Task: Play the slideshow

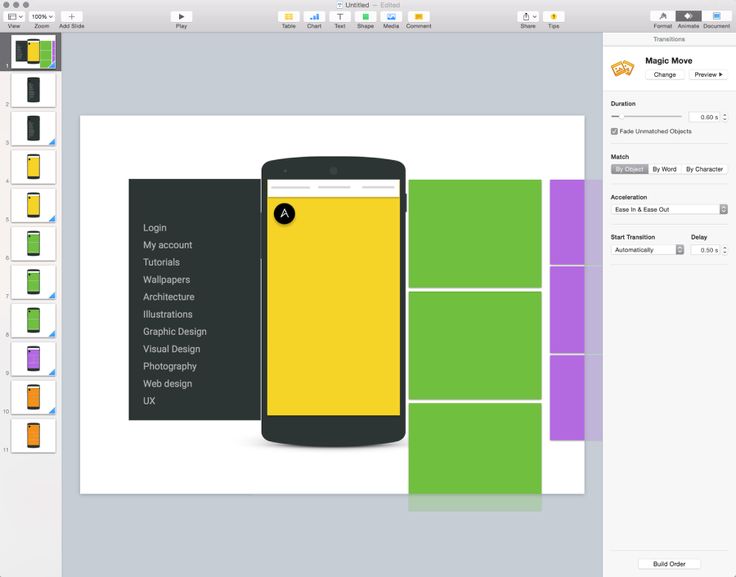Action: 181,16
